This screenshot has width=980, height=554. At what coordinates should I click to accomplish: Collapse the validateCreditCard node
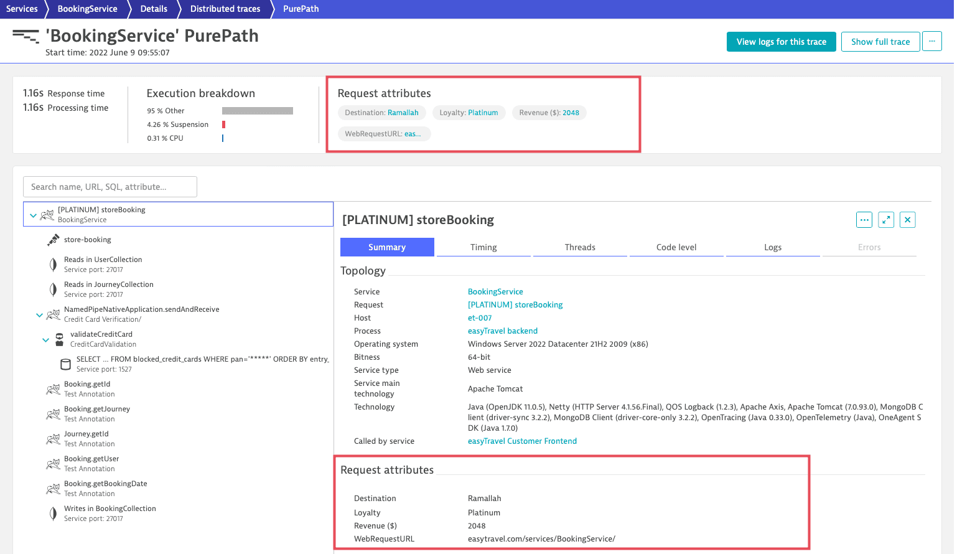(x=45, y=340)
